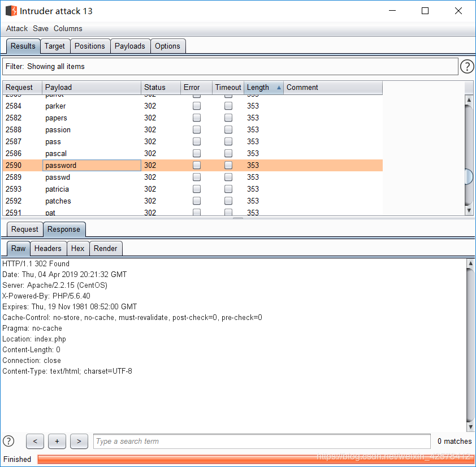
Task: Switch to the Results tab
Action: [x=23, y=46]
